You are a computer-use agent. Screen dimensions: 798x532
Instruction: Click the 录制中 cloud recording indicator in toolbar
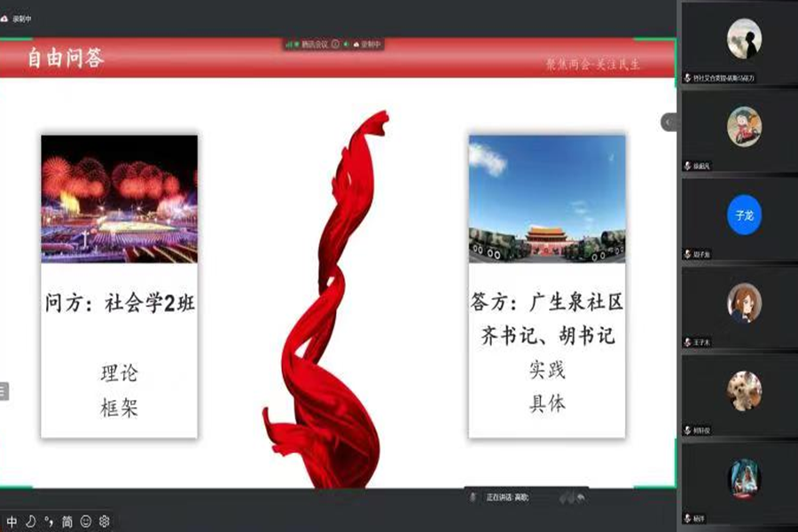tap(367, 43)
